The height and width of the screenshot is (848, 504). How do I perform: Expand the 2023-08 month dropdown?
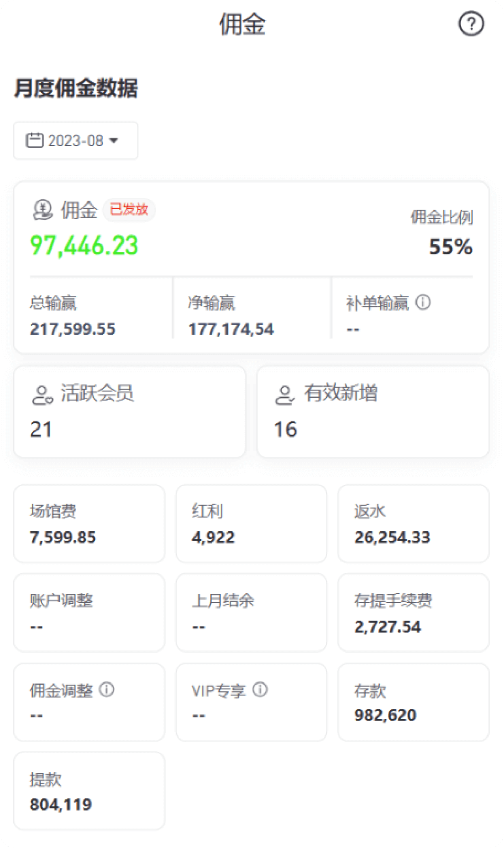click(x=76, y=141)
